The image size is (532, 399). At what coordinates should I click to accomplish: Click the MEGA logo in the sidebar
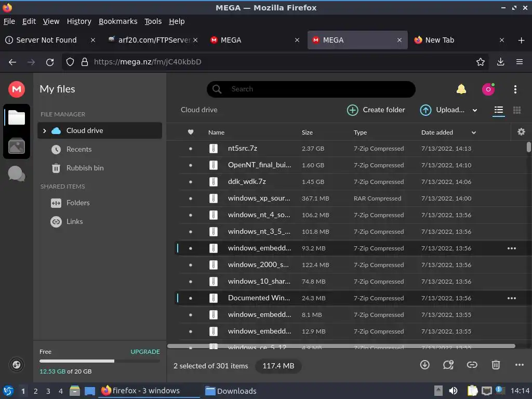(16, 89)
